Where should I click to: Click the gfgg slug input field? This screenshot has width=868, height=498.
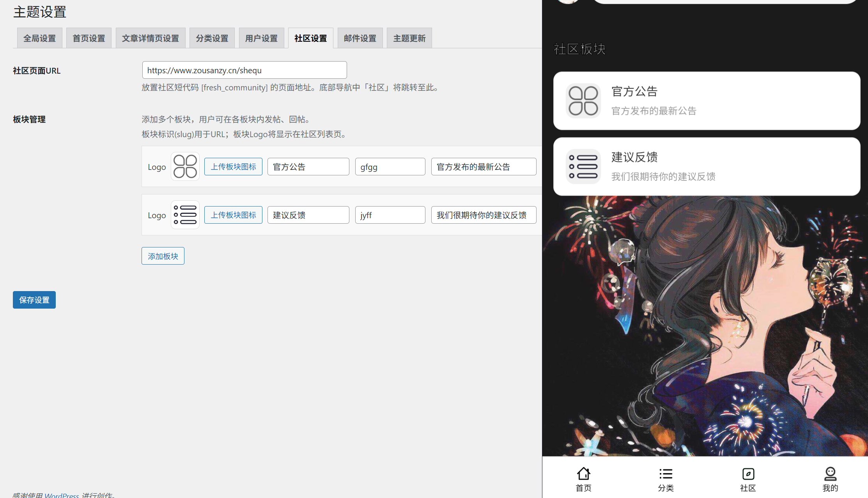coord(390,167)
